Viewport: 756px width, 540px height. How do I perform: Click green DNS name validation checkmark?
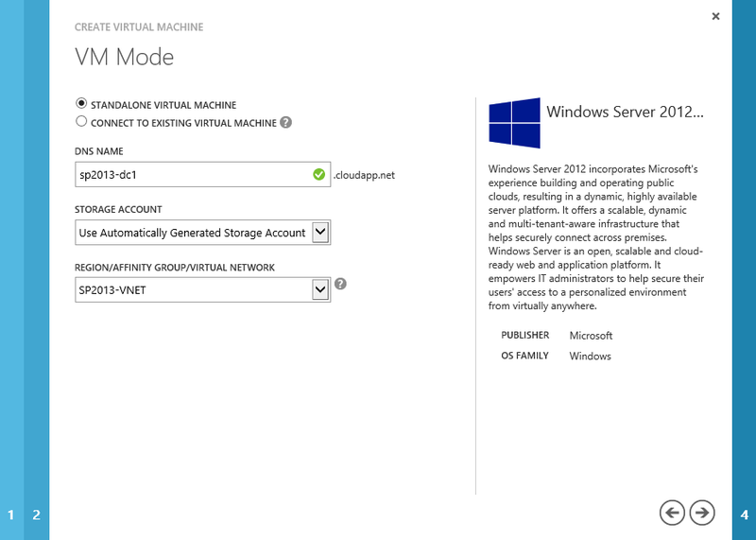point(318,174)
